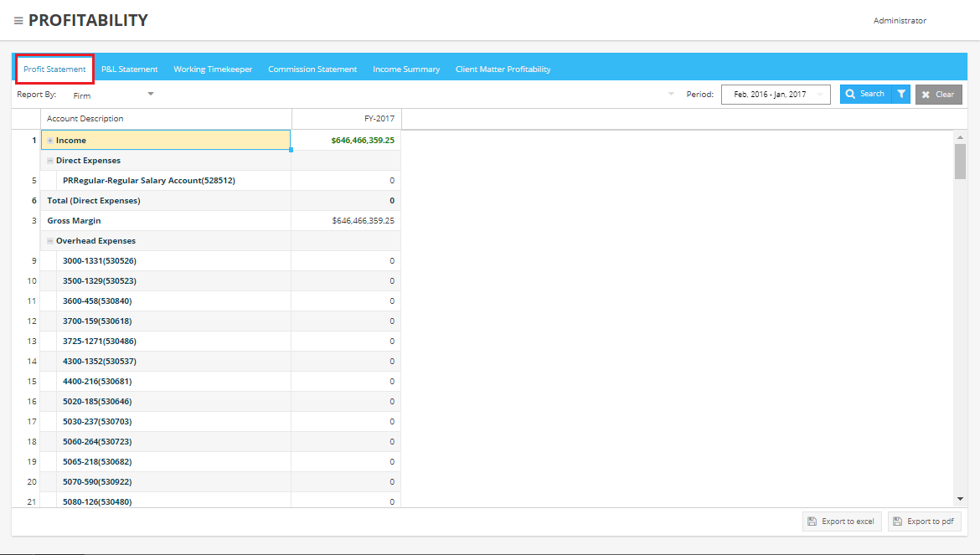
Task: Export report to PDF
Action: point(924,522)
